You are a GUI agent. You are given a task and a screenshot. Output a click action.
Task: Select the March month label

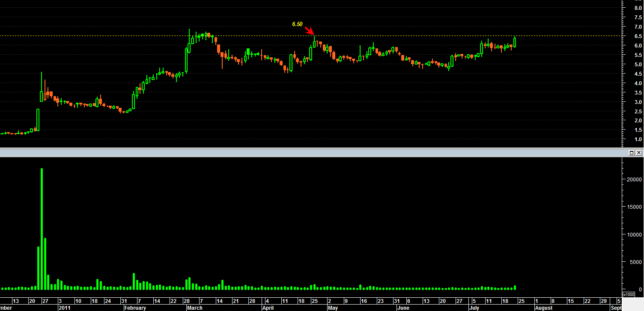pos(195,308)
